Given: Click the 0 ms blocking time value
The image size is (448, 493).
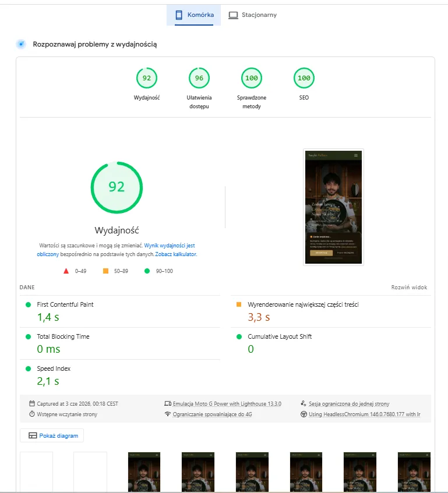Looking at the screenshot, I should (x=48, y=349).
